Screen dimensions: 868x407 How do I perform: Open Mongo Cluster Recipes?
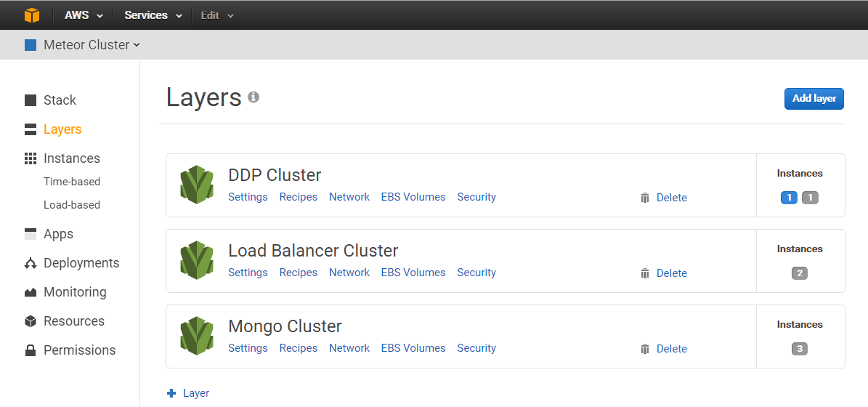299,348
